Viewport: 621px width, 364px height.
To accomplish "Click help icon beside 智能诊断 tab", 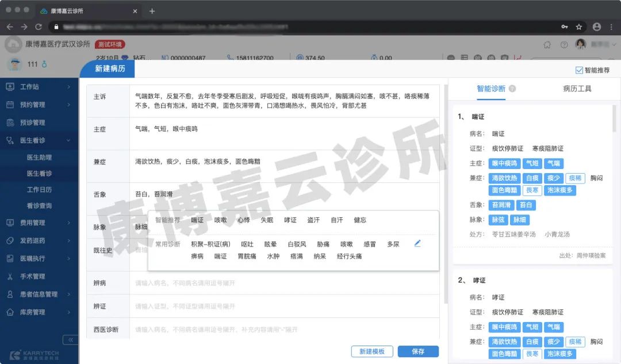I will [512, 89].
